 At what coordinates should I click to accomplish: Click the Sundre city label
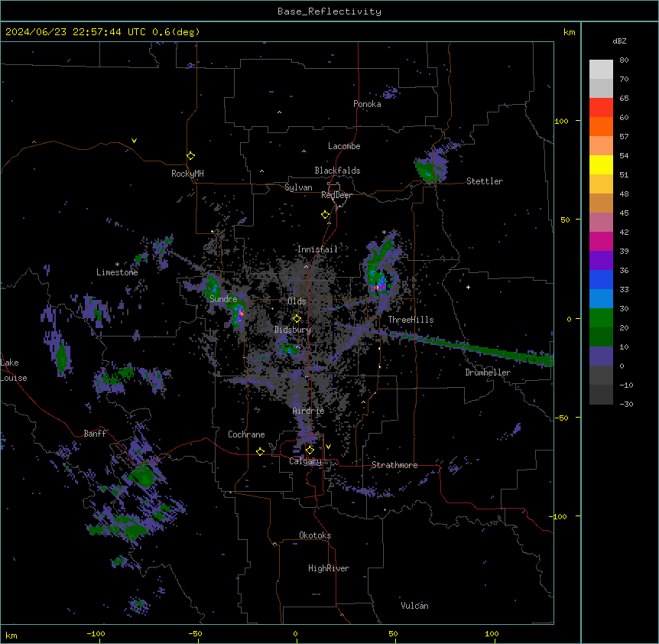tap(223, 299)
